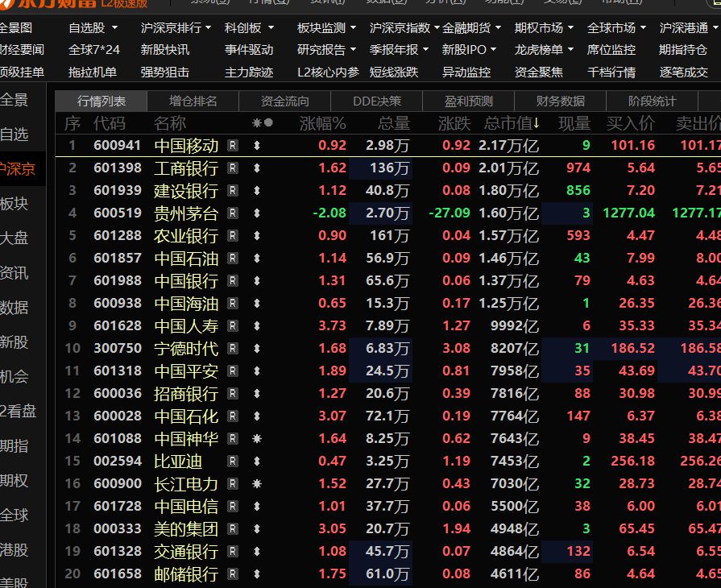Click the up-down arrow marker for 中国人寿
Viewport: 721px width, 588px height.
click(x=257, y=326)
